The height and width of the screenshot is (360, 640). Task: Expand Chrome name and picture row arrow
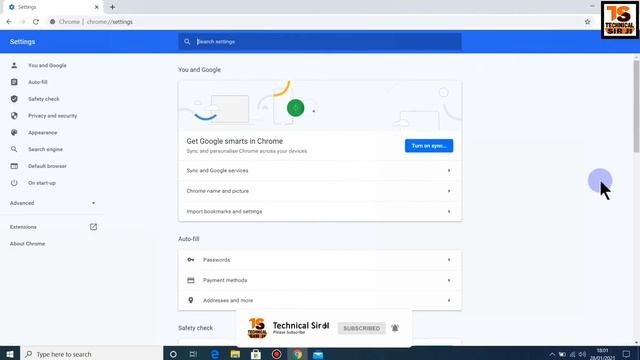pos(449,191)
